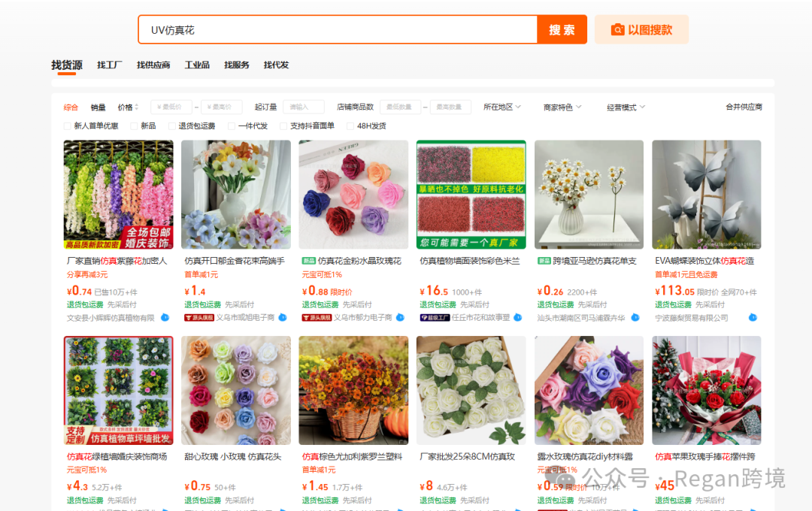The image size is (812, 511).
Task: Click the 最低数量 shop item count field
Action: coord(400,107)
